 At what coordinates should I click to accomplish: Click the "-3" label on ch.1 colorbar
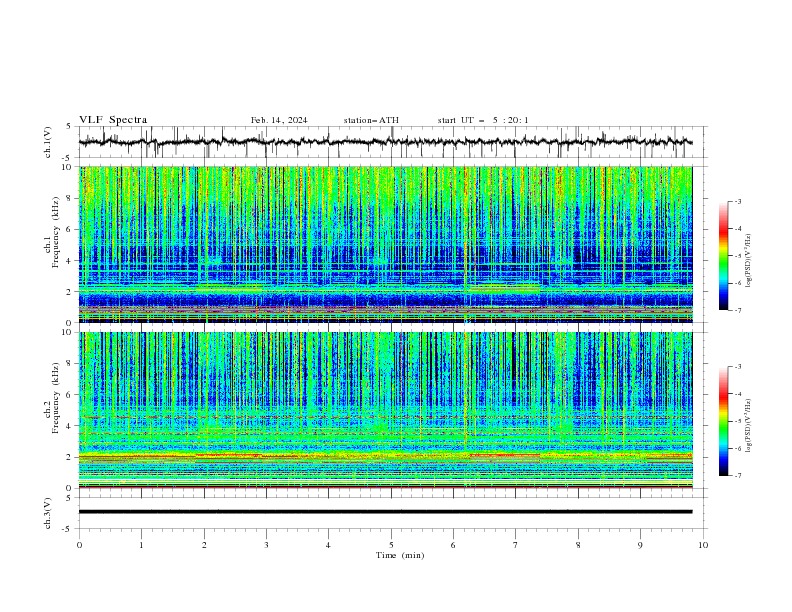pyautogui.click(x=738, y=201)
